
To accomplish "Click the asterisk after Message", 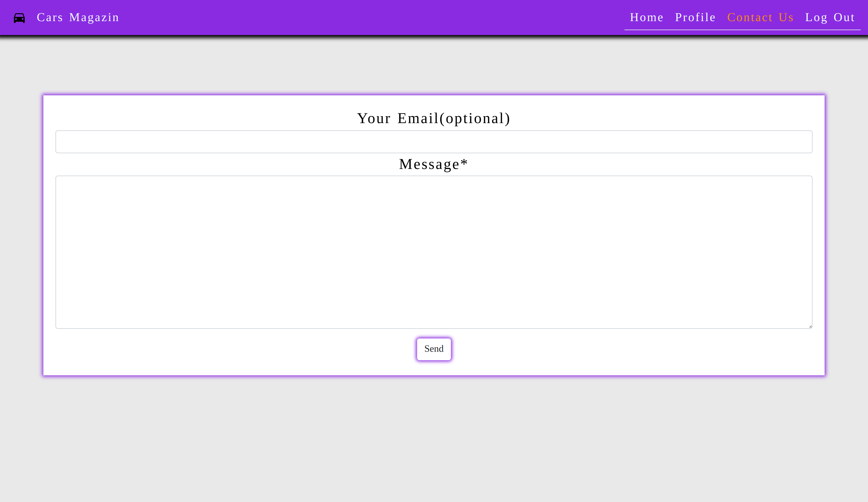I will click(464, 162).
